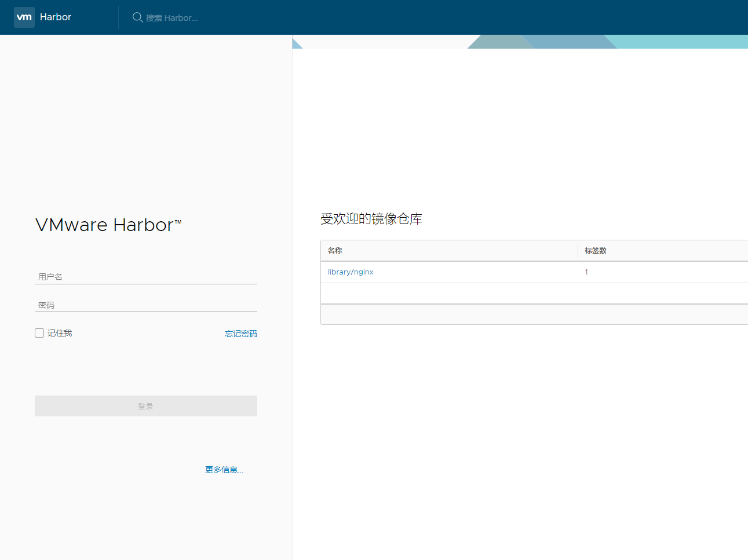This screenshot has width=748, height=560.
Task: Open the library/nginx repository link
Action: coord(351,272)
